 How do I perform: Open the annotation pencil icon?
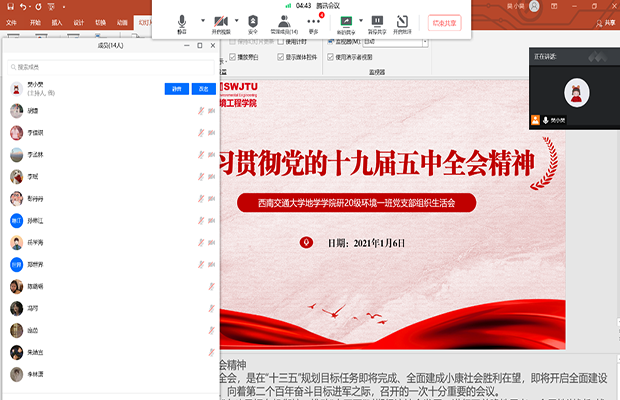[403, 20]
